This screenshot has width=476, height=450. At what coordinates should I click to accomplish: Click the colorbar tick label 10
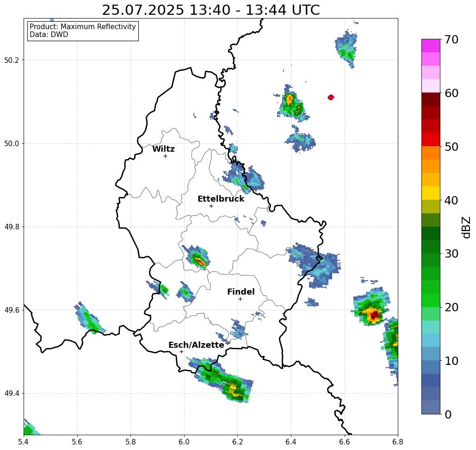[451, 361]
